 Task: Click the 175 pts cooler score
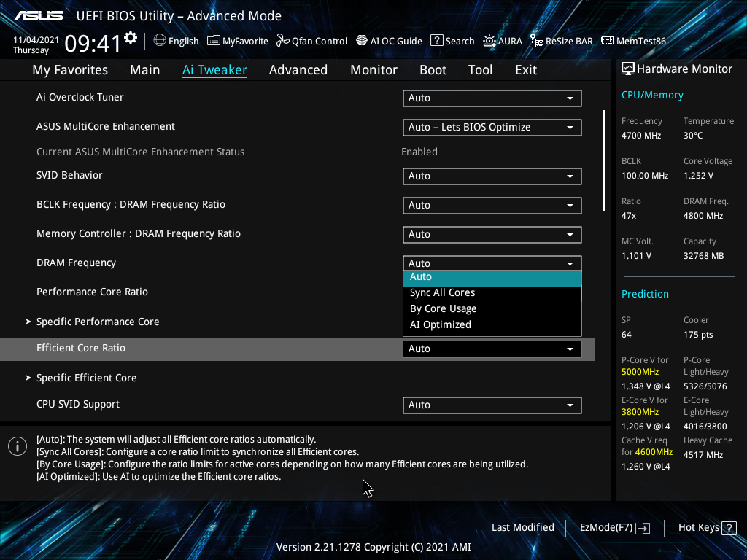pos(698,335)
